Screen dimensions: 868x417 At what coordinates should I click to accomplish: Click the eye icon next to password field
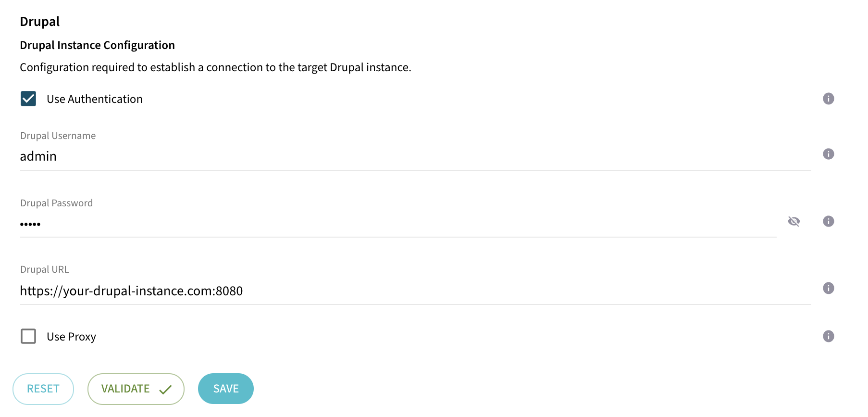point(794,221)
